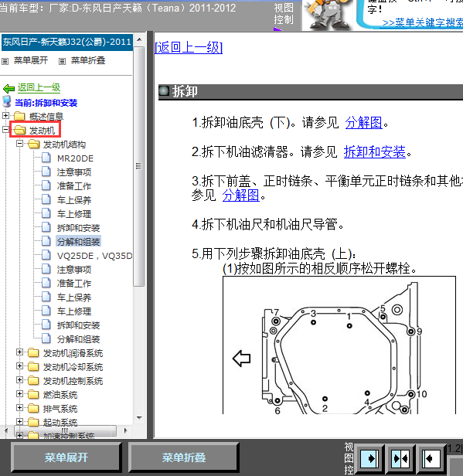Click the large 菜单展开 button at bottom
Viewport: 463px width, 476px height.
tap(66, 457)
